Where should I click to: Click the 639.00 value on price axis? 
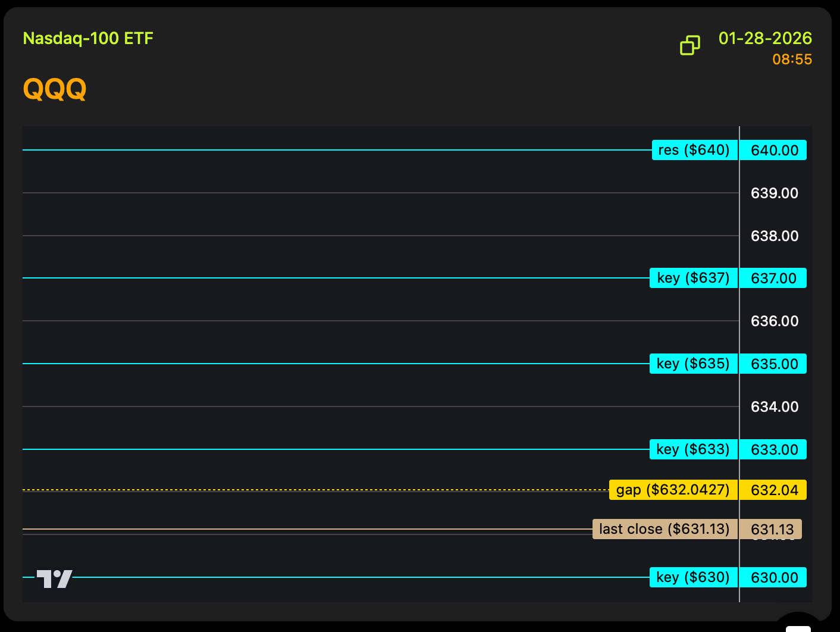(774, 193)
